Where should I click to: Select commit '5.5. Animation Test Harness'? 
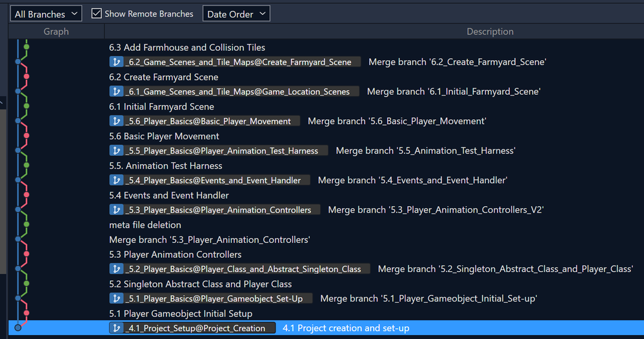pyautogui.click(x=166, y=166)
